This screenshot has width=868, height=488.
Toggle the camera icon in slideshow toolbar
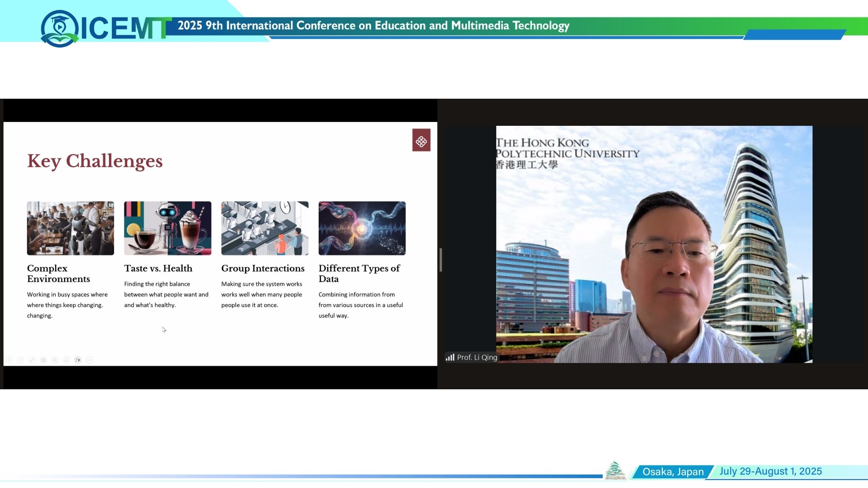coord(78,360)
